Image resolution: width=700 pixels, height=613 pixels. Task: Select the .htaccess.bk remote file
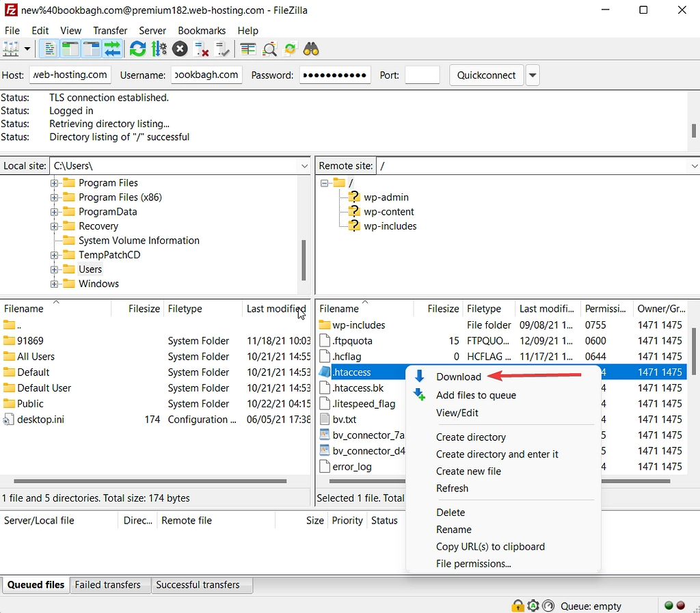[x=358, y=388]
